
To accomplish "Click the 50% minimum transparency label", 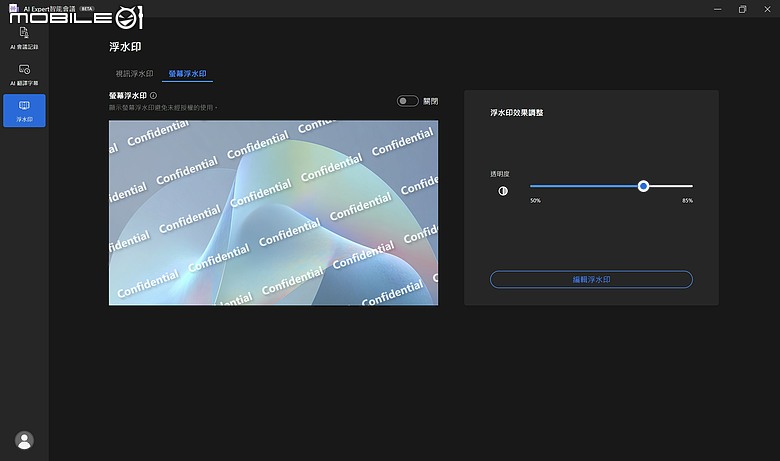I will [535, 201].
